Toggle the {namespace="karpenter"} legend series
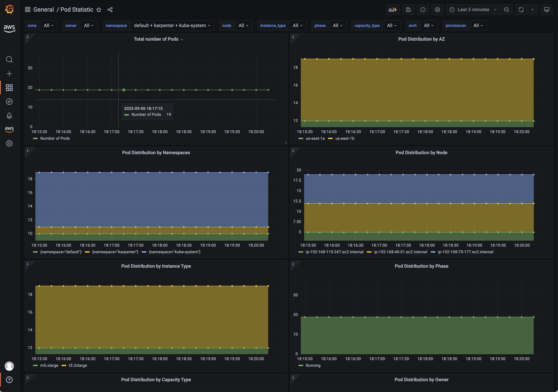The width and height of the screenshot is (558, 392). point(115,252)
